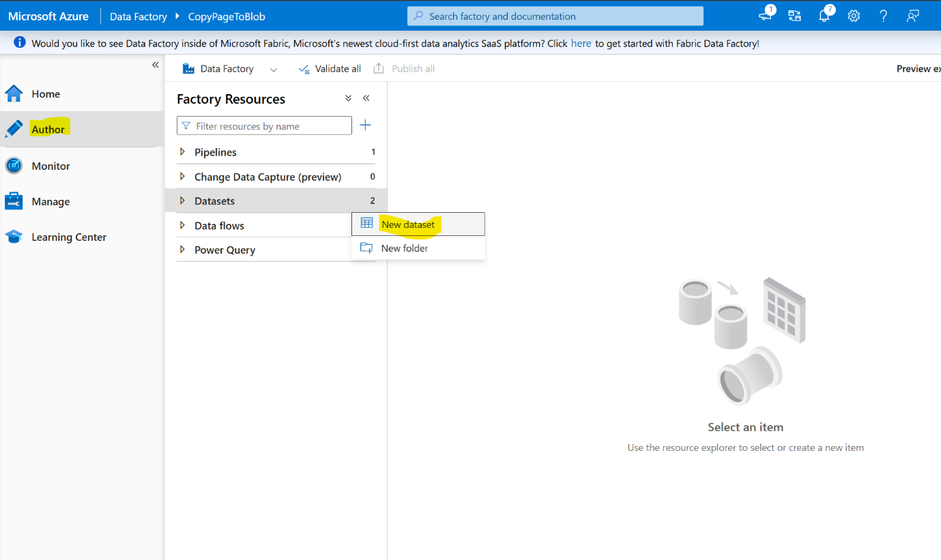Expand the Pipelines tree item

point(183,151)
